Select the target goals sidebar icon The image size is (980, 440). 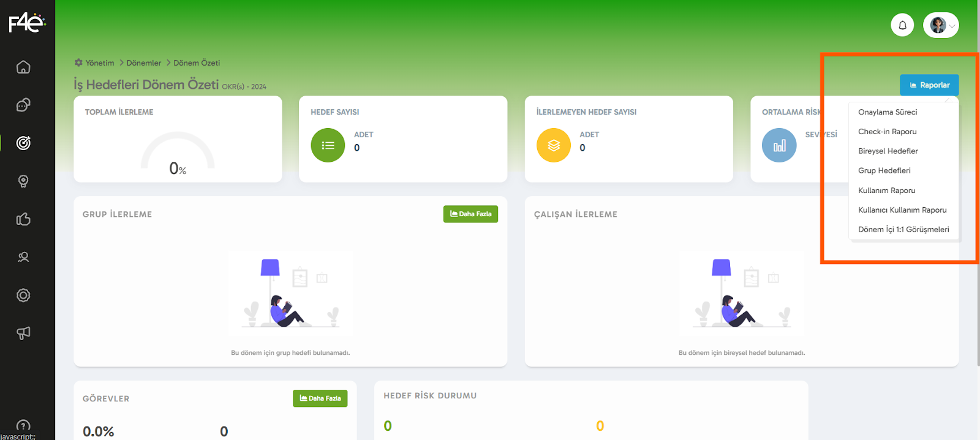click(x=23, y=143)
